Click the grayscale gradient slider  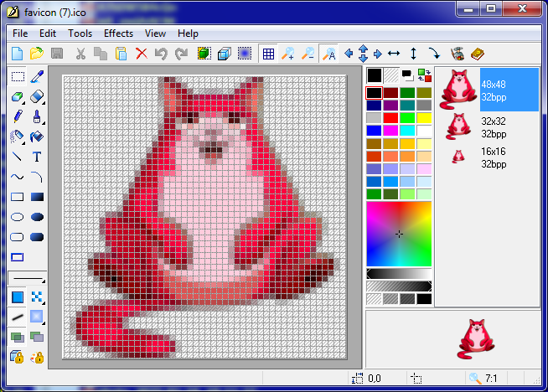399,274
